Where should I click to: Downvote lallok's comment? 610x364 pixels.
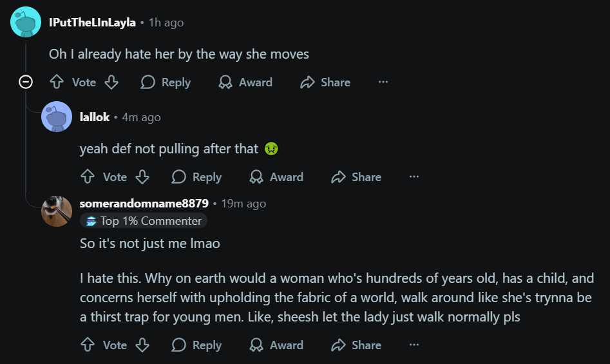(x=142, y=177)
